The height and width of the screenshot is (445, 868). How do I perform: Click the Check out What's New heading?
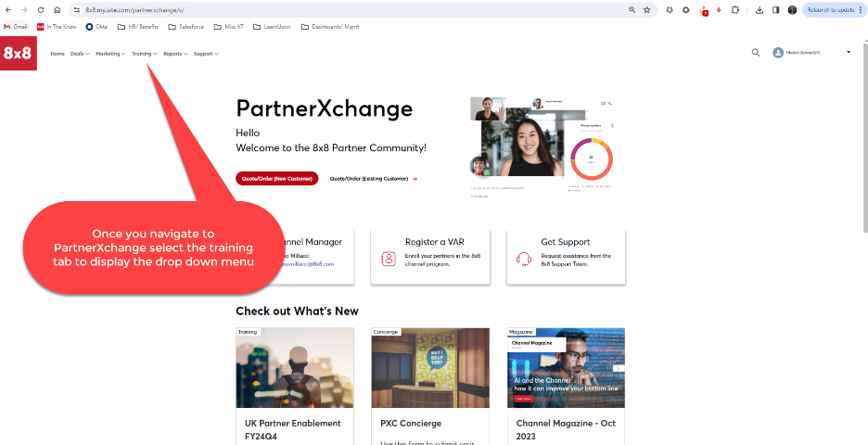pos(298,311)
